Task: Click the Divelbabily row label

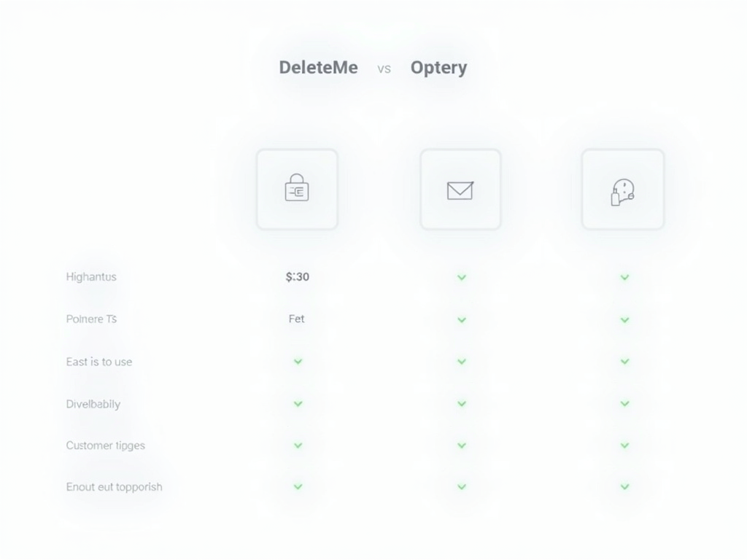Action: (x=93, y=404)
